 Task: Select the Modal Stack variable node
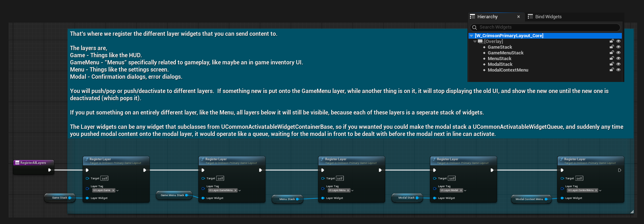(x=406, y=198)
